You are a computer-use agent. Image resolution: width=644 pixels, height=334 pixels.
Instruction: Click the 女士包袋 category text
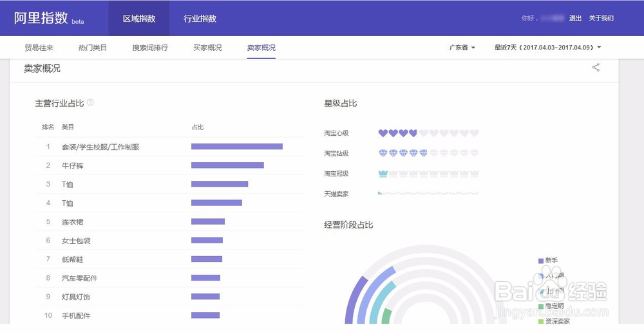pos(76,241)
